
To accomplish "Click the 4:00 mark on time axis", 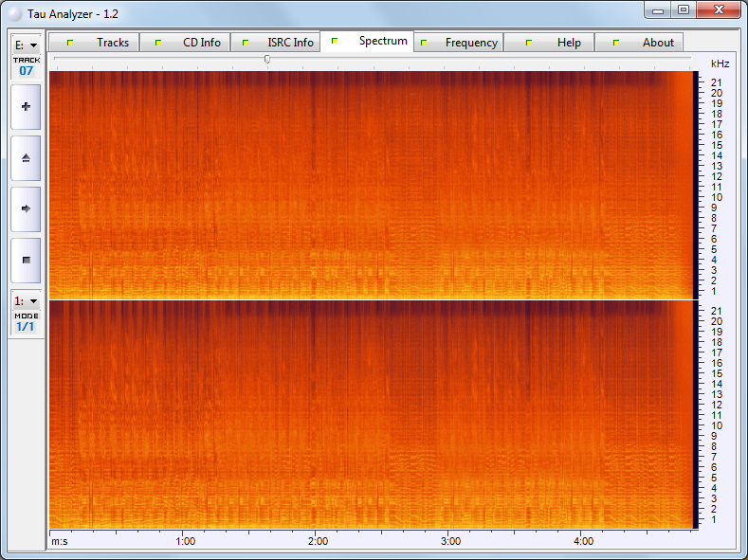I will (584, 540).
